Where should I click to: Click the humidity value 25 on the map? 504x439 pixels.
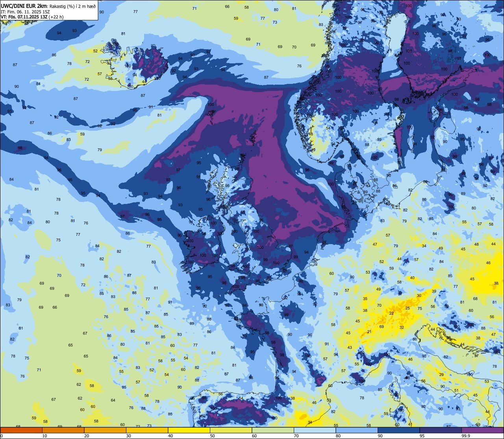[408, 308]
